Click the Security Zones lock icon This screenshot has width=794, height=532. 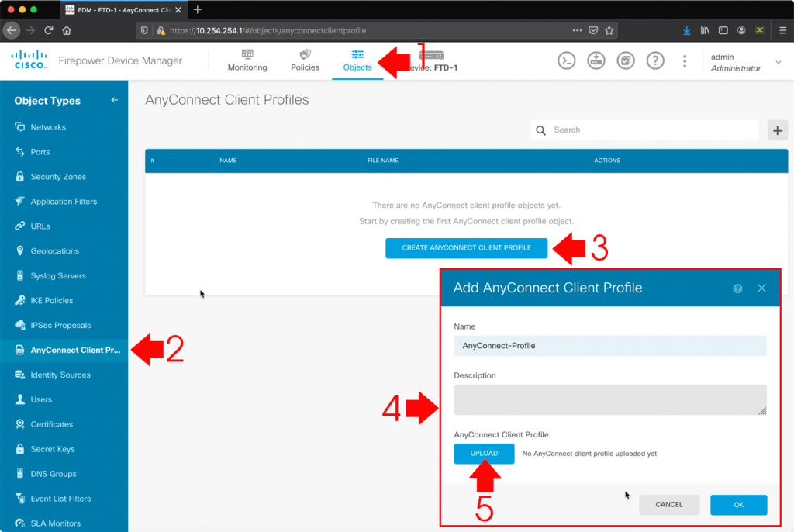tap(19, 176)
